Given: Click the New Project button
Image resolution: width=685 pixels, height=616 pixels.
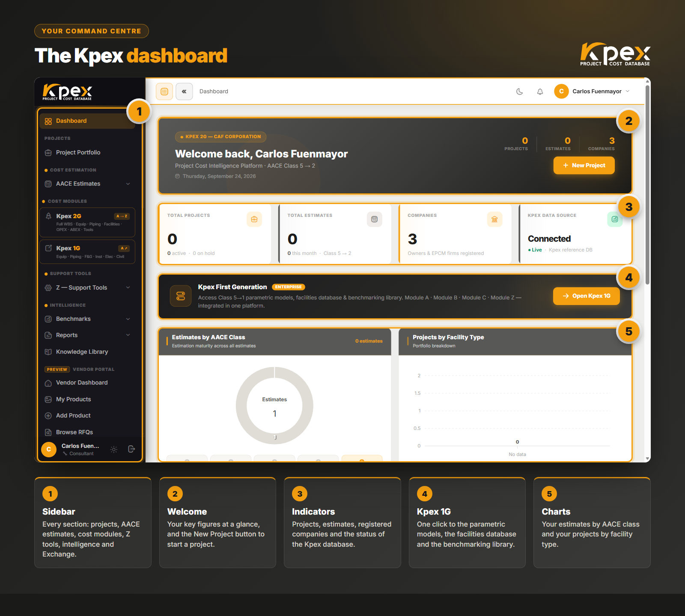Looking at the screenshot, I should 584,166.
